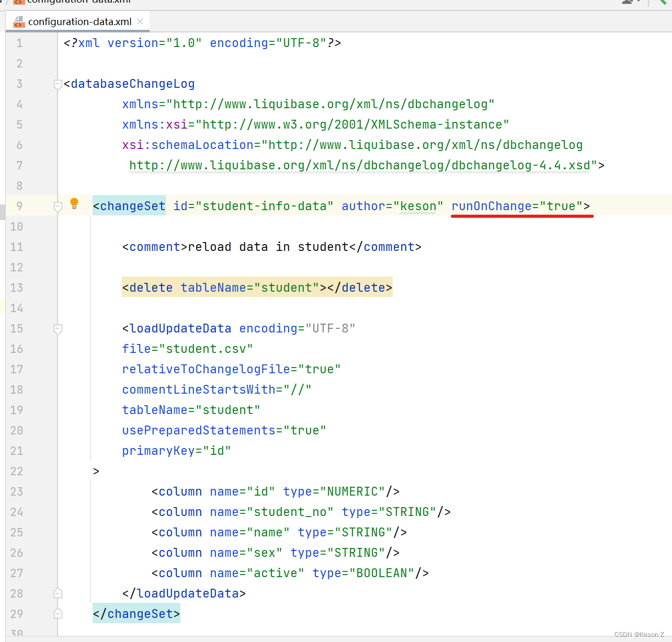
Task: Click line number 13 in the gutter
Action: pos(17,288)
